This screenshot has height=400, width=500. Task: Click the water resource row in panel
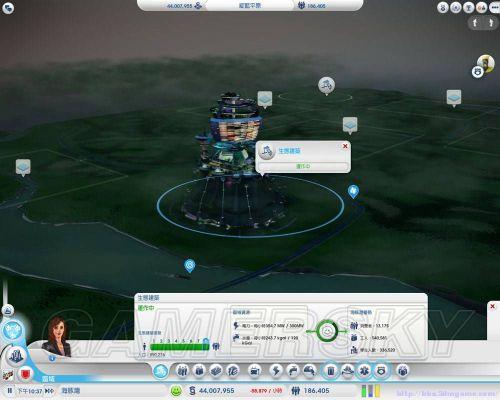click(266, 340)
